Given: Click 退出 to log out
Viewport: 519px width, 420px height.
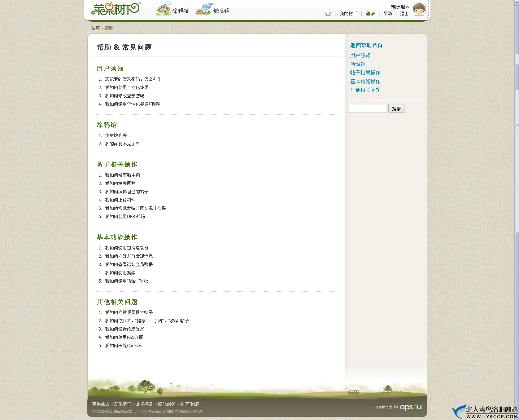Looking at the screenshot, I should (404, 14).
